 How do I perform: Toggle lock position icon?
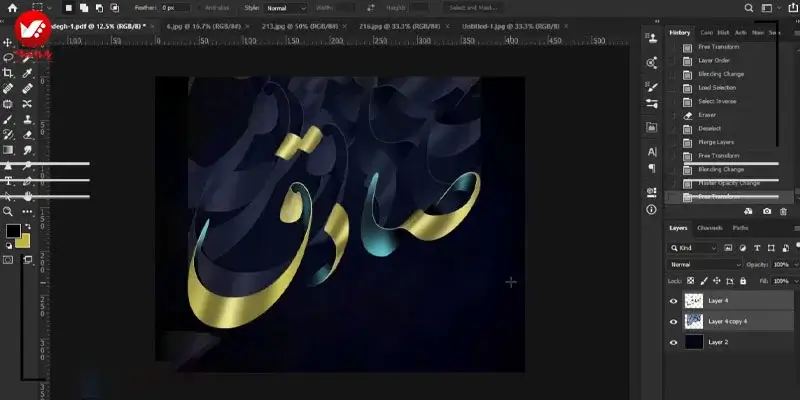716,281
